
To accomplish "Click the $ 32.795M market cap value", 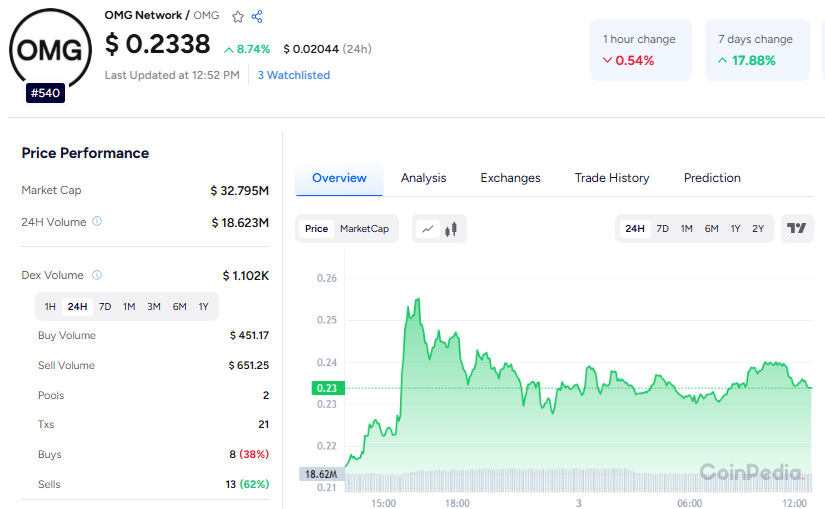I will pos(239,191).
